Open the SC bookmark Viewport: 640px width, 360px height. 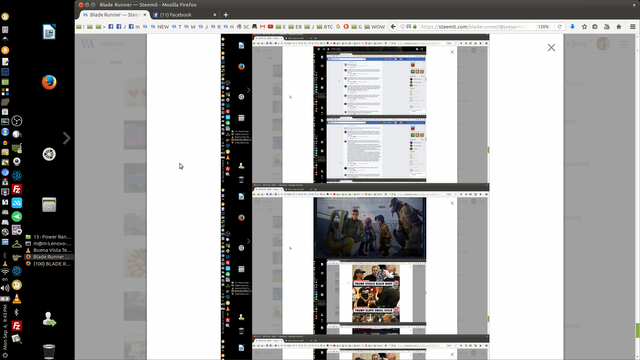point(243,27)
